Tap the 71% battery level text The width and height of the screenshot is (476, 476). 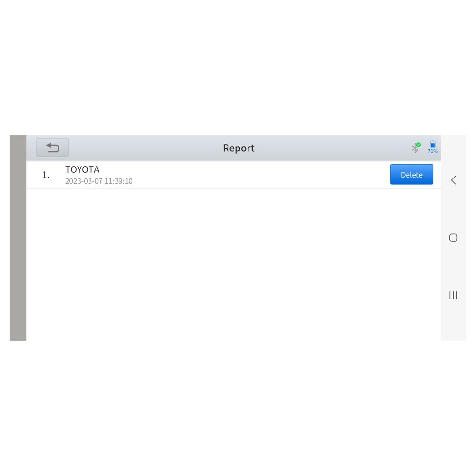coord(433,151)
